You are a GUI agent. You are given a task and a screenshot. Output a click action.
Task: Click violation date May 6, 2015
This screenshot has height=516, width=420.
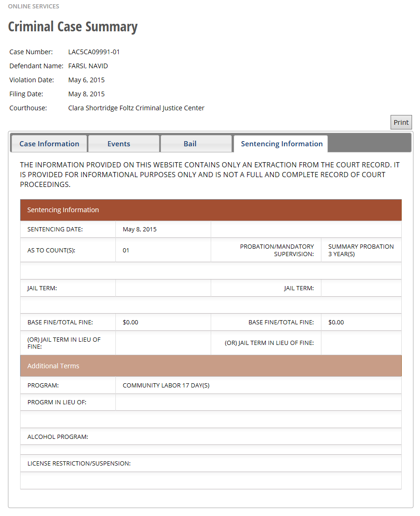point(86,80)
